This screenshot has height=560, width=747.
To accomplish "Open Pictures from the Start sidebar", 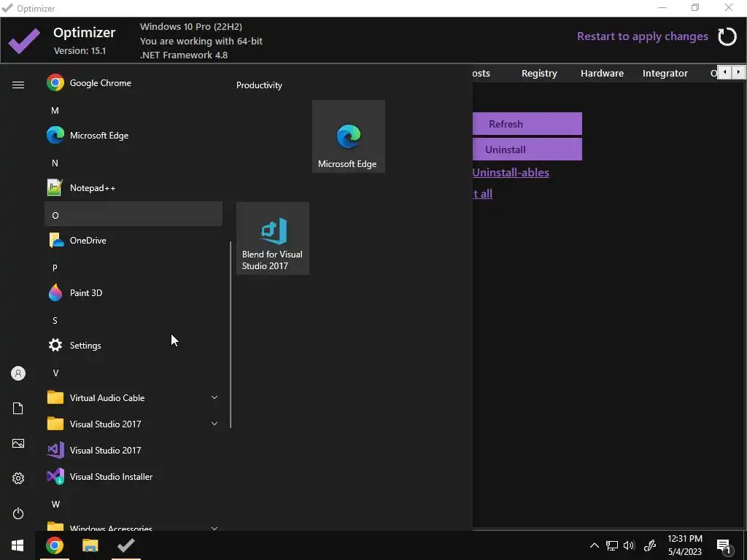I will [18, 443].
